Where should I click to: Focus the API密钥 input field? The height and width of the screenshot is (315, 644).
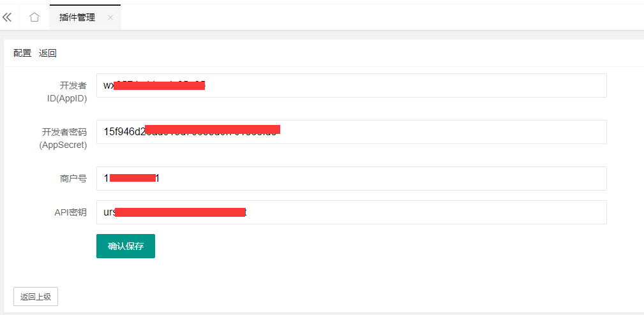tap(352, 212)
